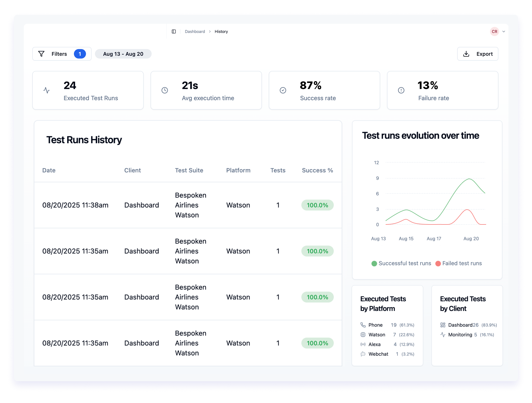Navigate to Dashboard via breadcrumb
The image size is (532, 403).
click(195, 31)
